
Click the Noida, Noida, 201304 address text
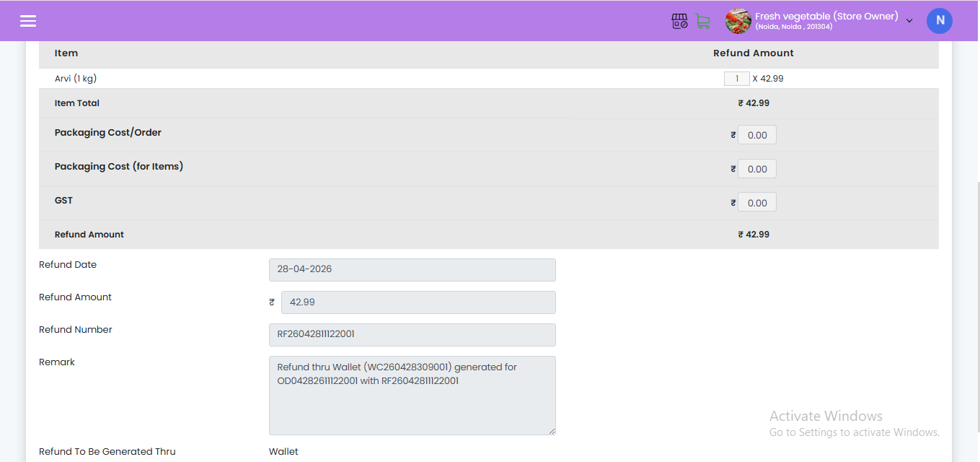point(794,27)
